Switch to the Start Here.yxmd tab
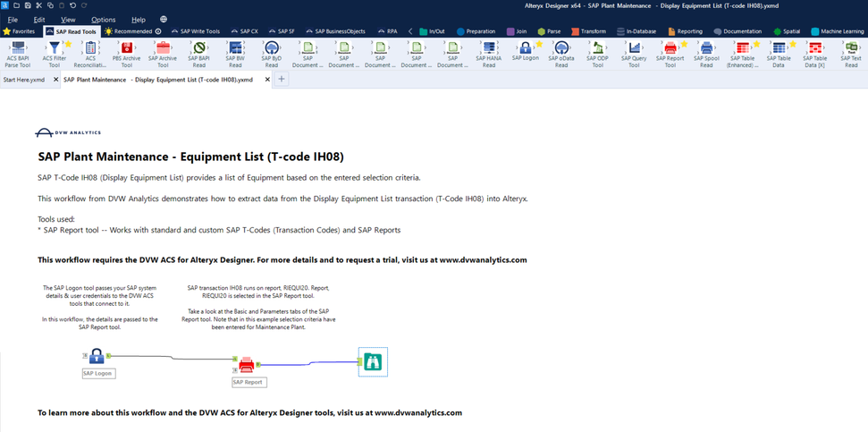 tap(24, 80)
